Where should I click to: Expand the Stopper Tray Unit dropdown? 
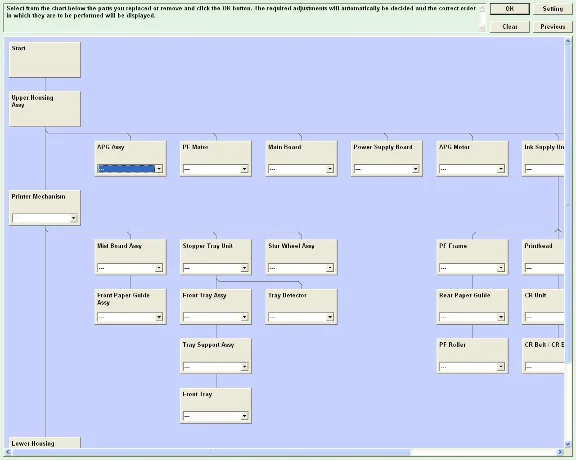tap(244, 267)
